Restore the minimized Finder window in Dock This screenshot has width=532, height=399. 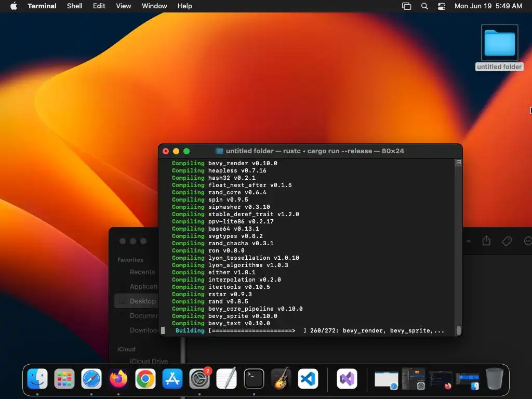click(x=468, y=381)
